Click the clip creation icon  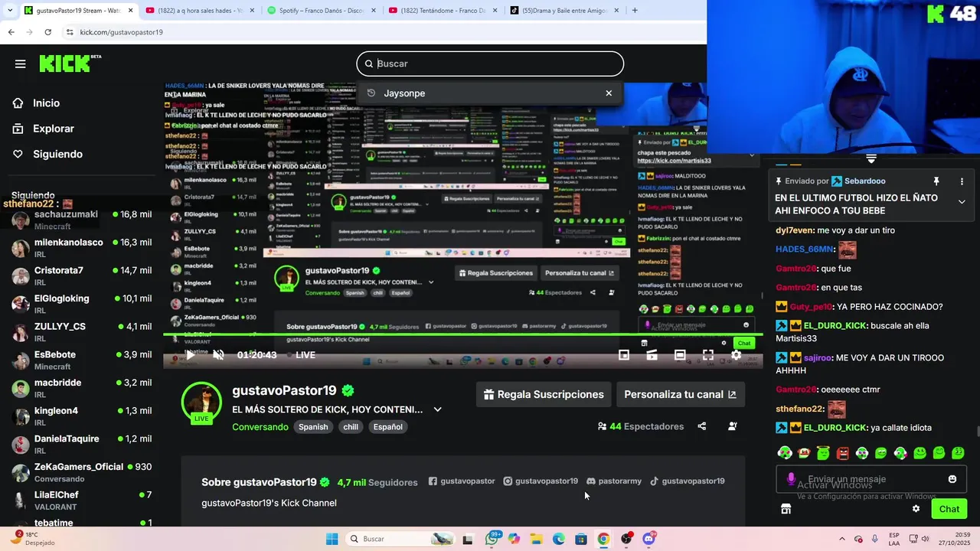(652, 355)
